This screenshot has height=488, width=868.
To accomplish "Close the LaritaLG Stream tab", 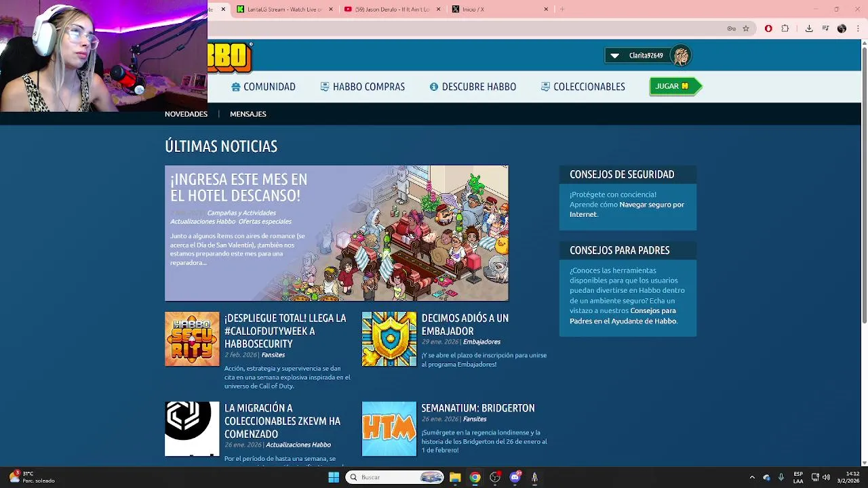I will point(331,9).
